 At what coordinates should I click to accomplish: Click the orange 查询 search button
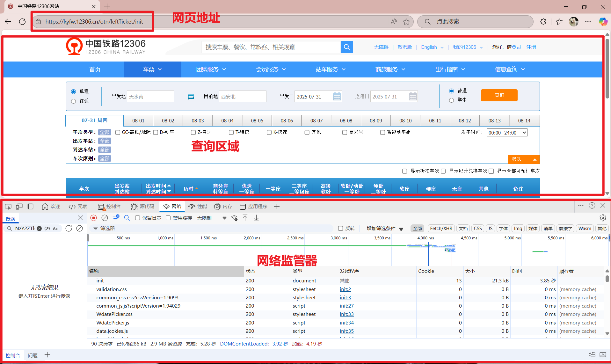(499, 95)
